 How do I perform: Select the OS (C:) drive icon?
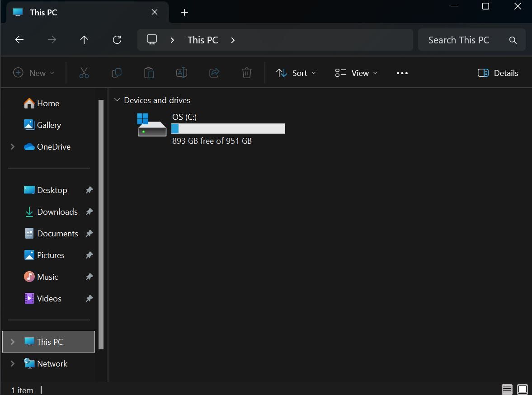[152, 125]
